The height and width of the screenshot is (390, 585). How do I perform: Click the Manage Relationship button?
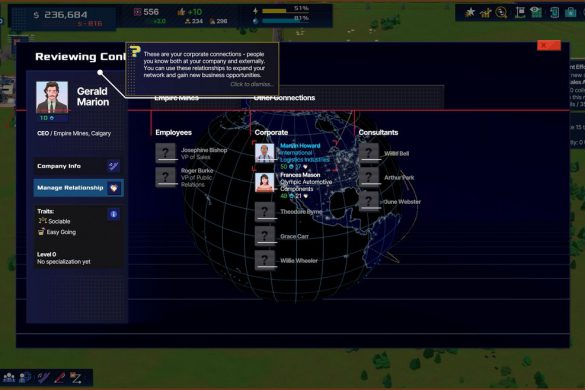[x=78, y=188]
